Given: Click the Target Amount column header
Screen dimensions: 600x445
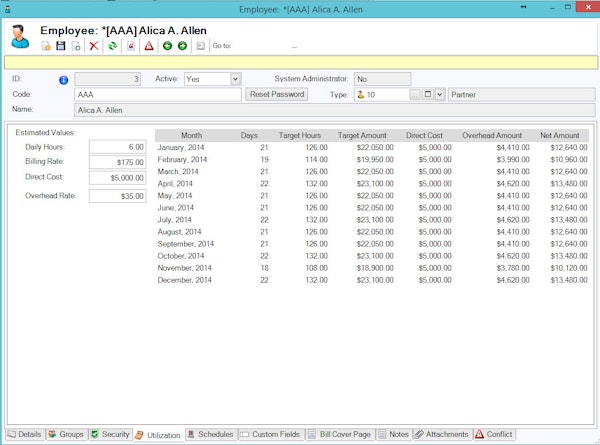Looking at the screenshot, I should (362, 135).
